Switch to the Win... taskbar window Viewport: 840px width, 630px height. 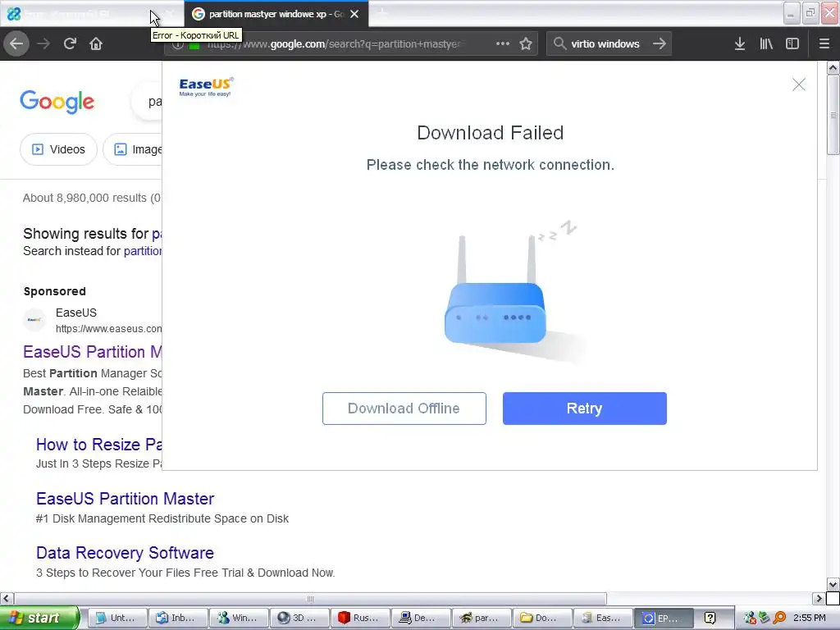click(x=239, y=619)
